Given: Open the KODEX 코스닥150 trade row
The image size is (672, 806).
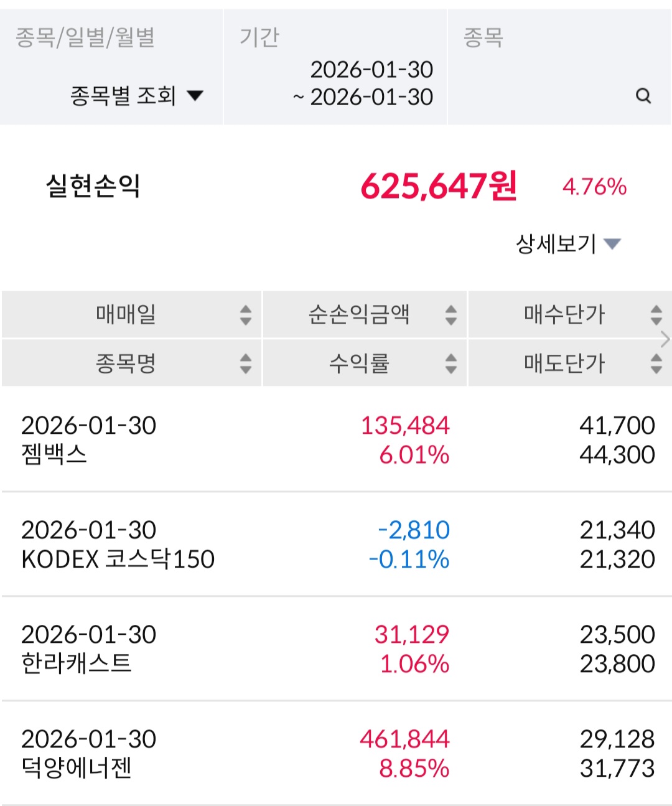Looking at the screenshot, I should 336,545.
